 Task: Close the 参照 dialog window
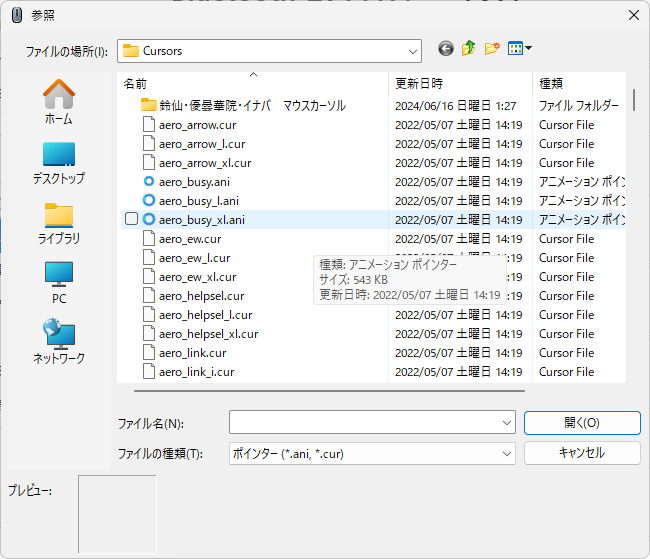pos(633,15)
